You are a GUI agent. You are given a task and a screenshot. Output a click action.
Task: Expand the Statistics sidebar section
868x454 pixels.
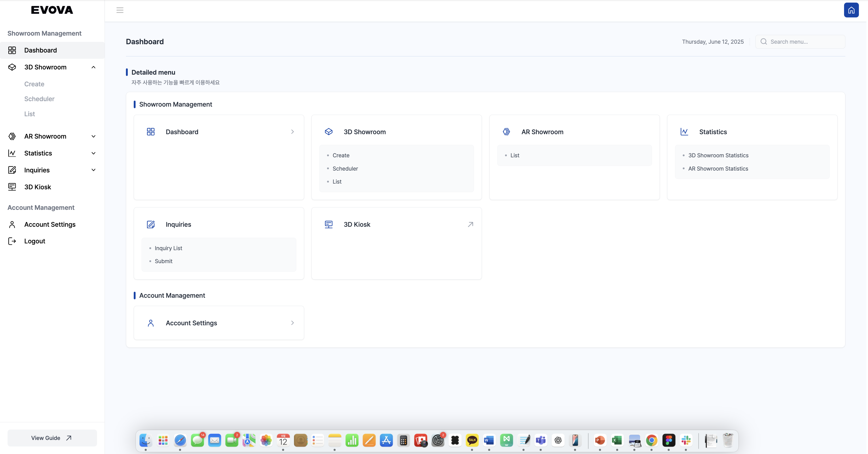[x=93, y=153]
